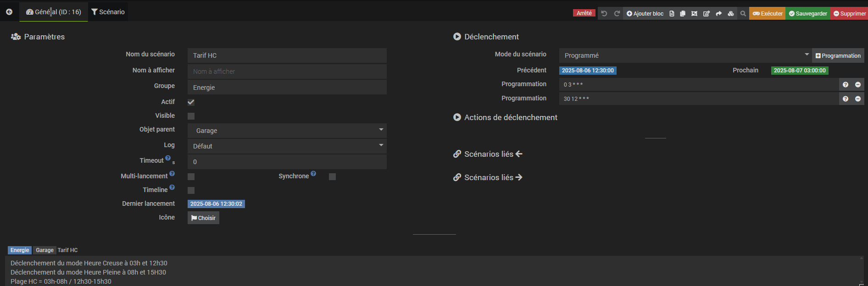Click the Nom à afficher field
The height and width of the screenshot is (286, 868).
(287, 71)
